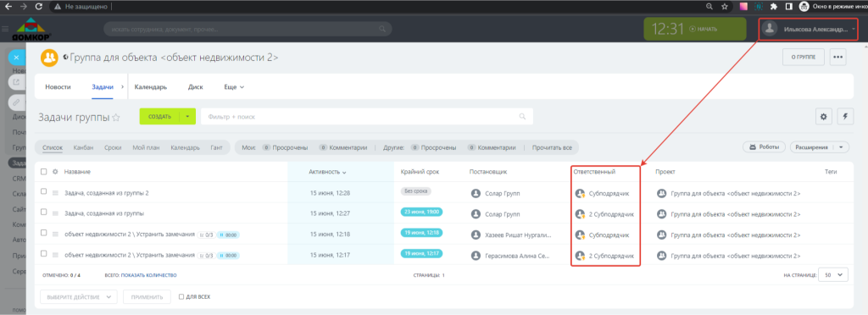
Task: Click the Фильтр + поиск input field
Action: point(366,117)
